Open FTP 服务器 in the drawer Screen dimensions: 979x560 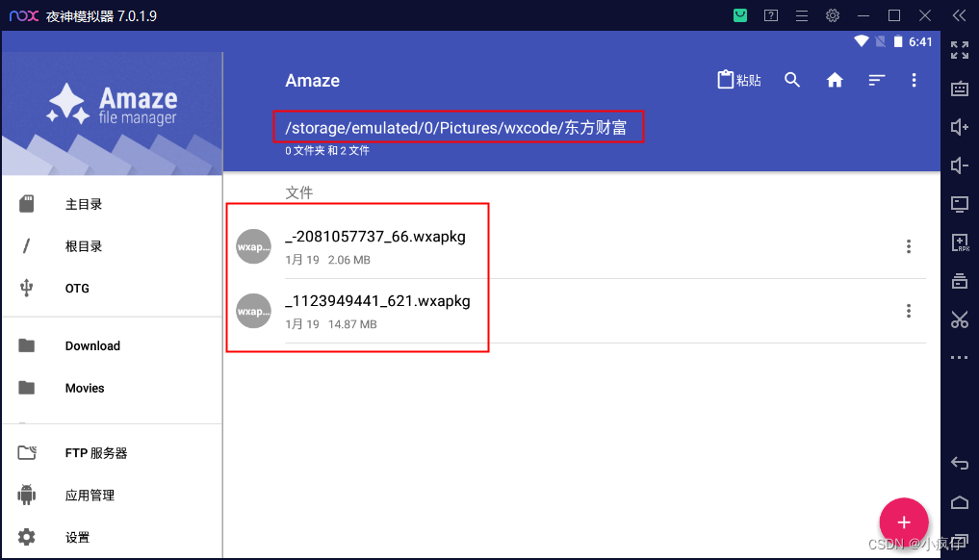(113, 453)
